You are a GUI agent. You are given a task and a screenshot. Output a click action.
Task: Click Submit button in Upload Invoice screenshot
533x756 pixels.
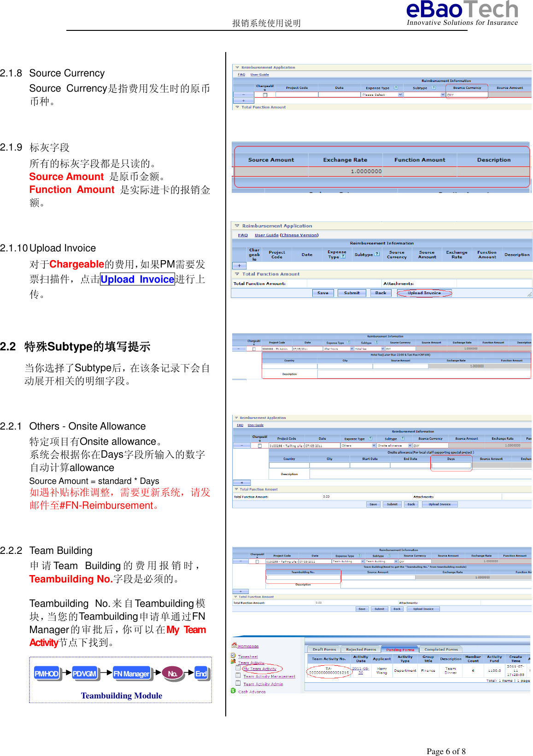coord(352,293)
